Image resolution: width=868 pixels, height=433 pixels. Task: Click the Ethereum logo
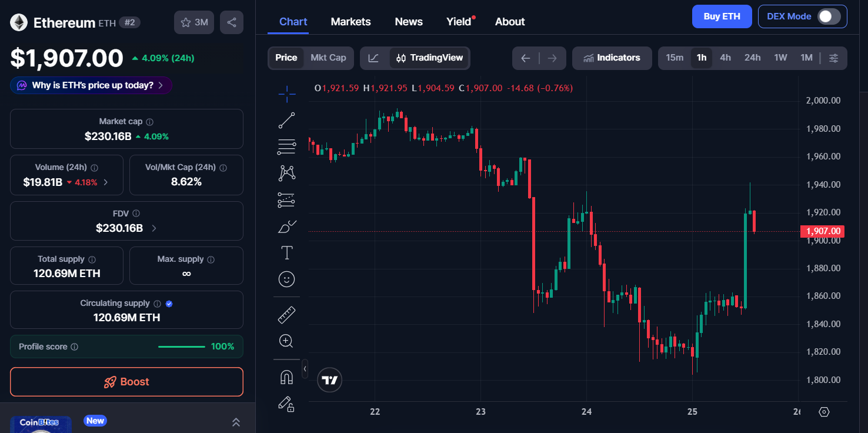(x=19, y=22)
